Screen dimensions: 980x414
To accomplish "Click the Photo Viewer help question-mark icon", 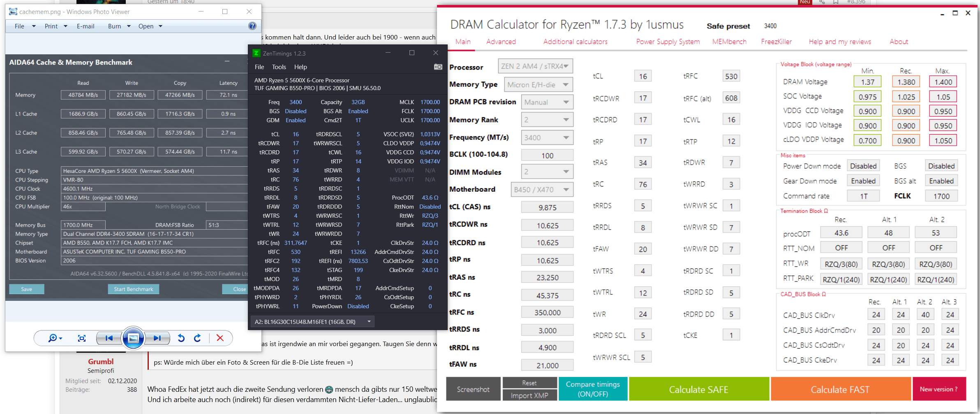I will pos(252,26).
